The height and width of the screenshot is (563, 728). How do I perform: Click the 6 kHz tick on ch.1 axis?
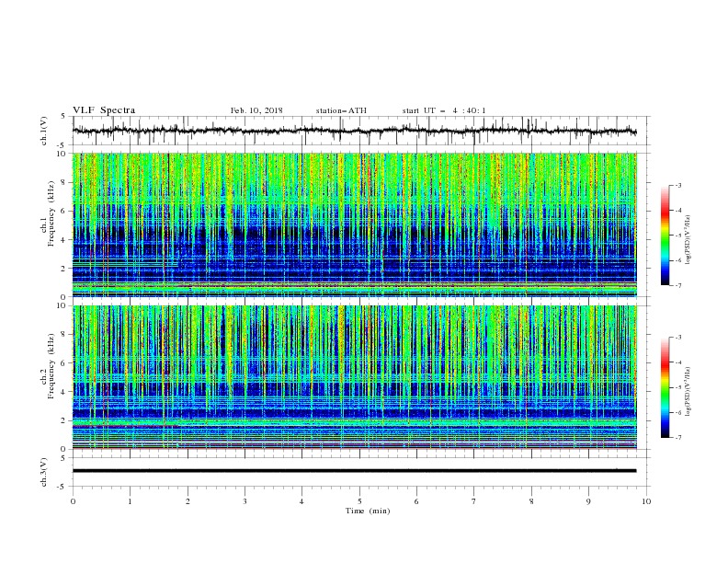63,211
